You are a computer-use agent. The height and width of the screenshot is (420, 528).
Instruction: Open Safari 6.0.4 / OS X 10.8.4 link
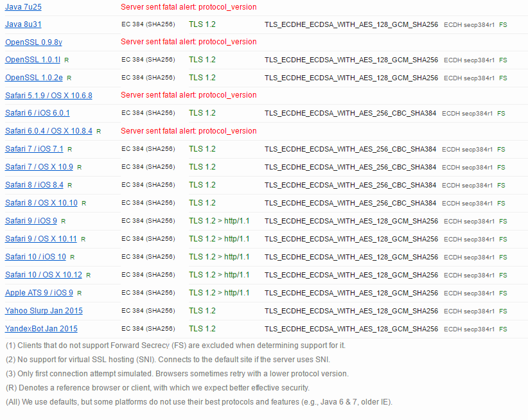[48, 131]
